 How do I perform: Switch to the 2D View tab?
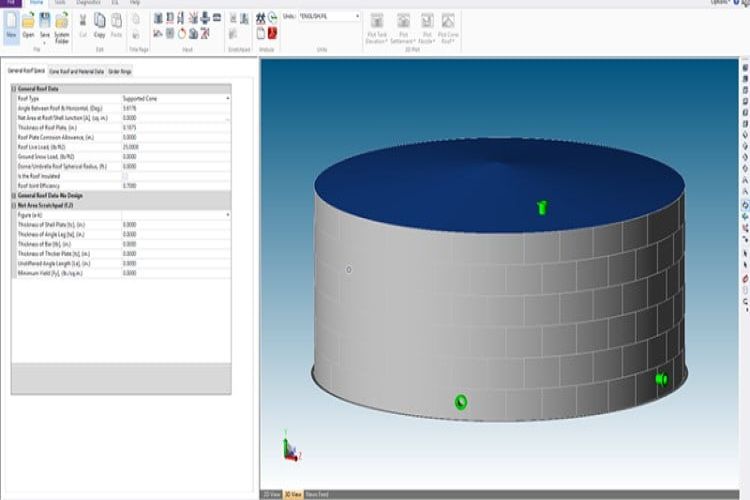[x=270, y=494]
